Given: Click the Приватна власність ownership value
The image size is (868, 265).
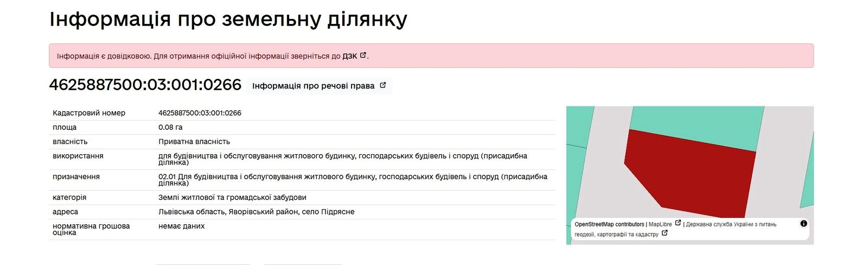Looking at the screenshot, I should pos(194,142).
